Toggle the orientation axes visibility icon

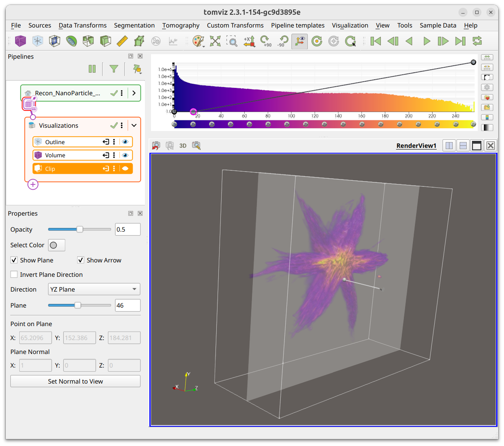click(x=300, y=41)
